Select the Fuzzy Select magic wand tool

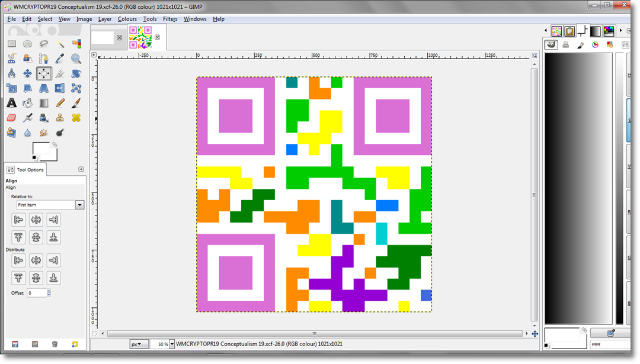60,44
